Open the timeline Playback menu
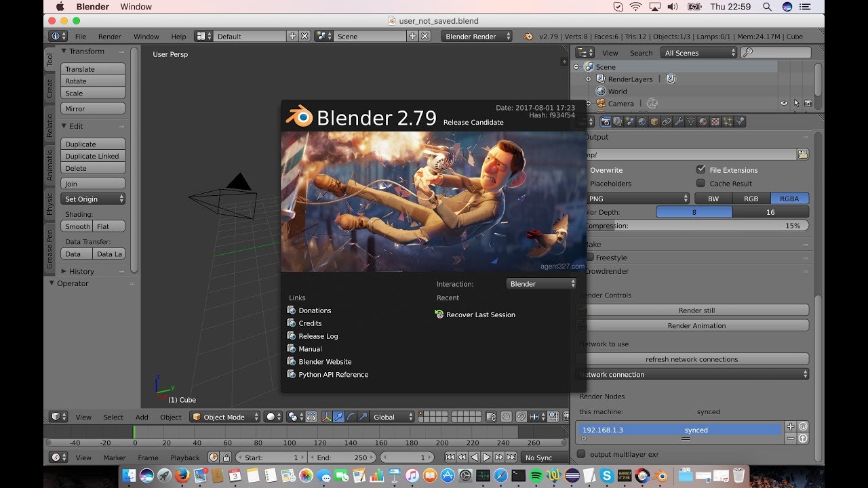 (x=185, y=458)
